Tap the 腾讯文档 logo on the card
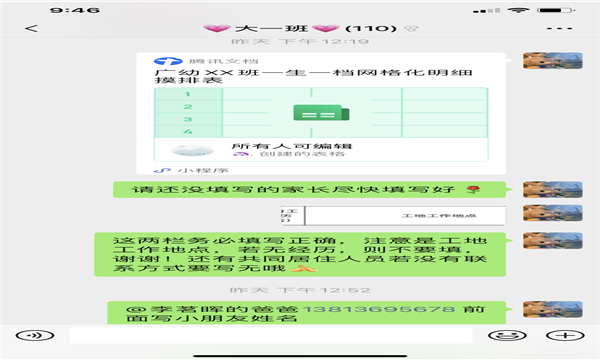The image size is (600, 360). 168,61
